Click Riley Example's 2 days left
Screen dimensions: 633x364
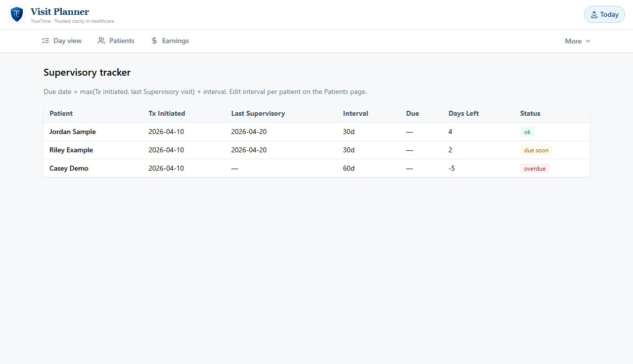click(450, 150)
